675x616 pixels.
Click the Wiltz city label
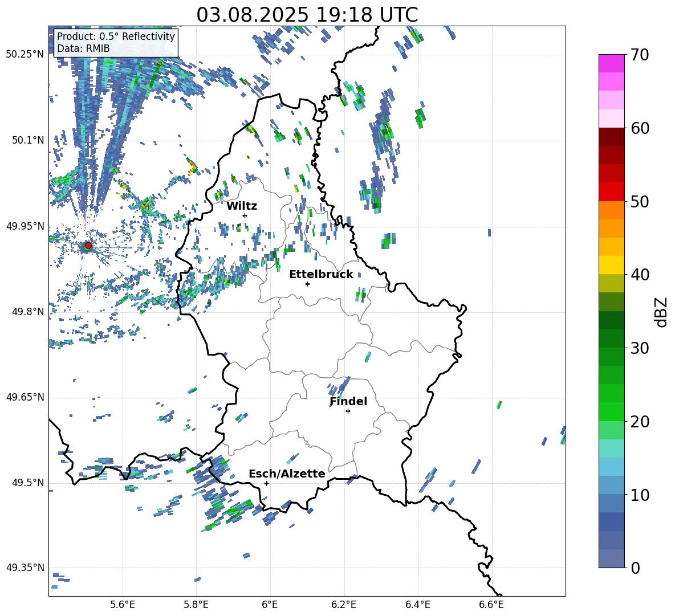242,206
